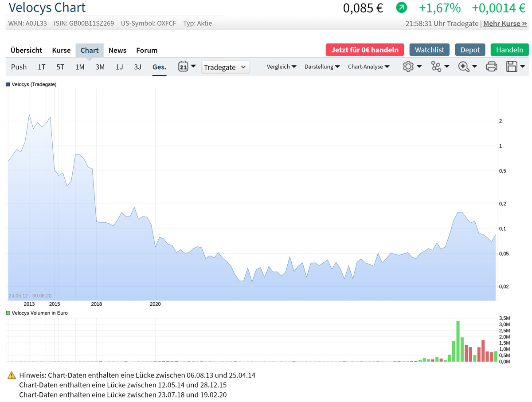Click the warning triangle Hinweis icon
The height and width of the screenshot is (402, 532).
12,375
